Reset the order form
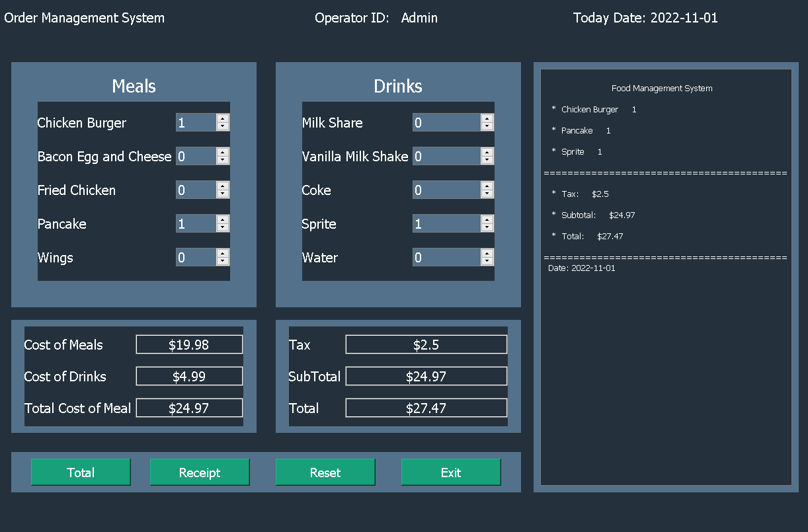The height and width of the screenshot is (532, 808). point(325,472)
